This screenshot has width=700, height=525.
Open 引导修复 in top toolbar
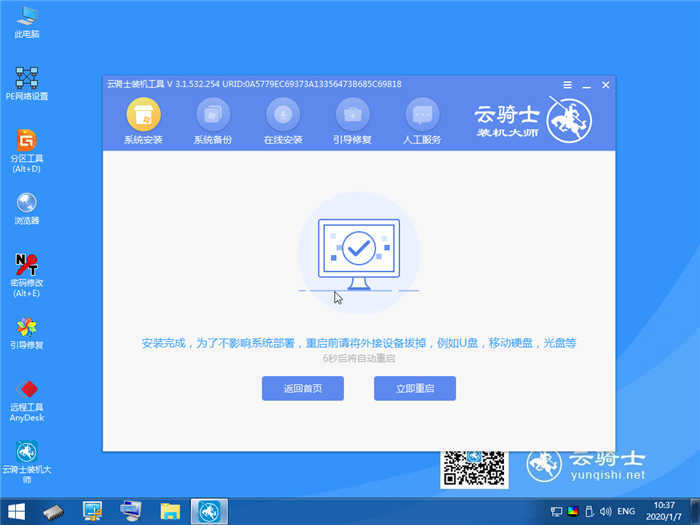coord(353,114)
